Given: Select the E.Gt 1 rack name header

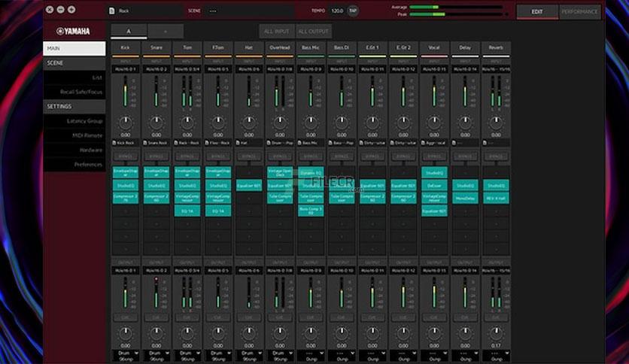Looking at the screenshot, I should click(x=372, y=47).
